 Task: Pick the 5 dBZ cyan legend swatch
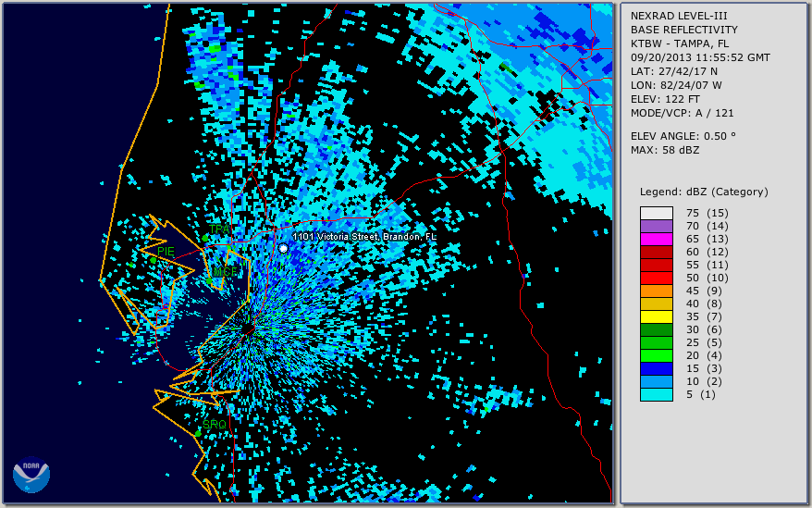pos(657,394)
